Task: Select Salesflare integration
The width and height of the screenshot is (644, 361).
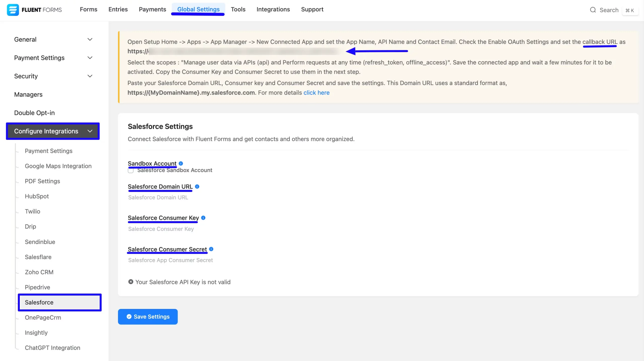Action: coord(38,257)
